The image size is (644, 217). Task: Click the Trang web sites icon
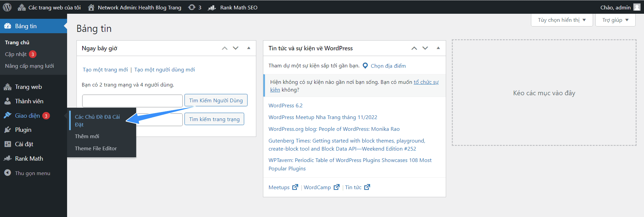point(7,87)
